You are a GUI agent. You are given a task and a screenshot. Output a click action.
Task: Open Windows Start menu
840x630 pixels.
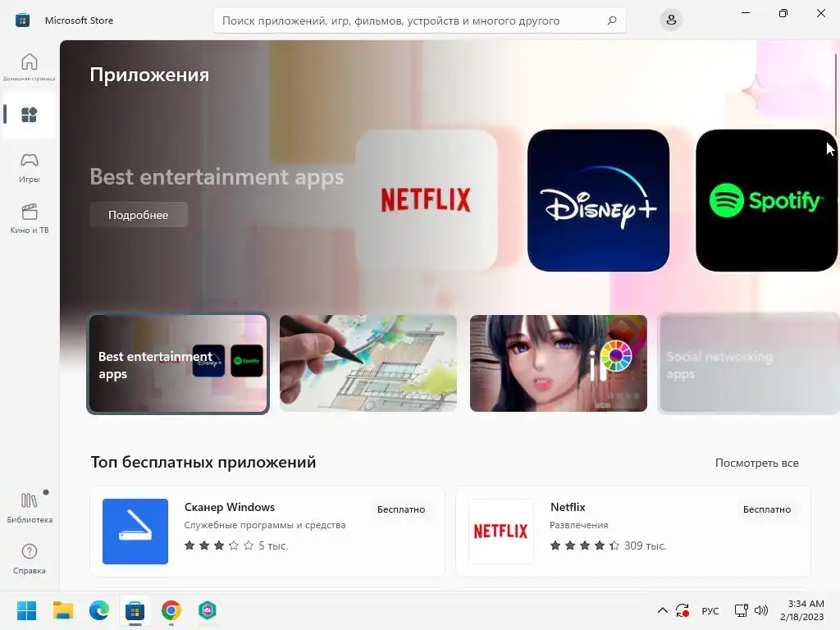(26, 610)
